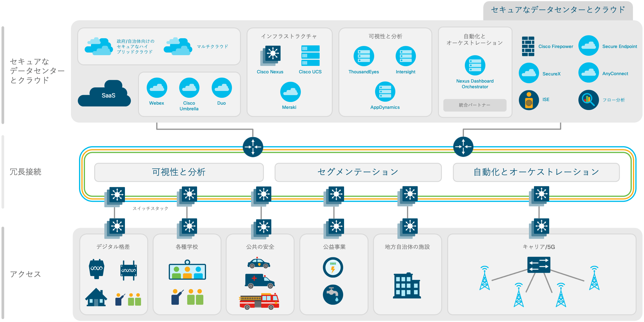Select the Secure Endpoint cloud icon
Screen dimensions: 644x322
tap(589, 46)
